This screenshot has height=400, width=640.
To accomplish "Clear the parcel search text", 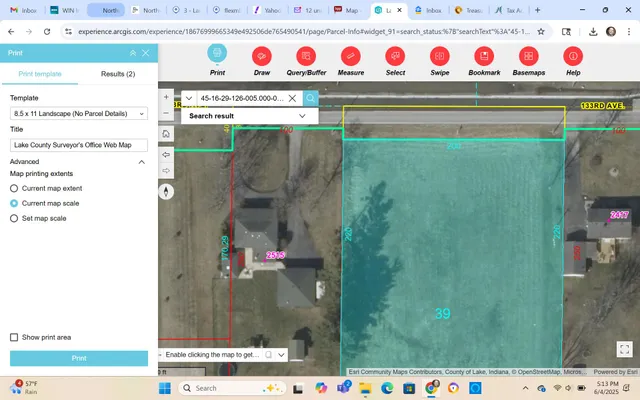I will point(292,98).
